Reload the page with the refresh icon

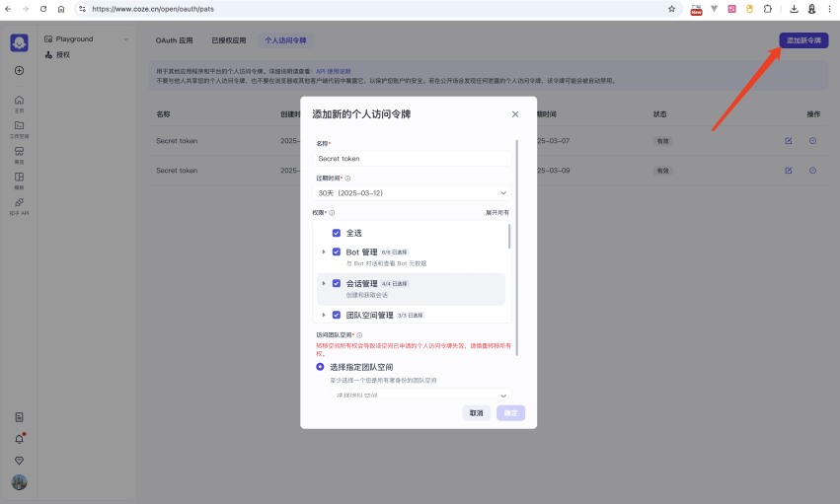pyautogui.click(x=42, y=8)
